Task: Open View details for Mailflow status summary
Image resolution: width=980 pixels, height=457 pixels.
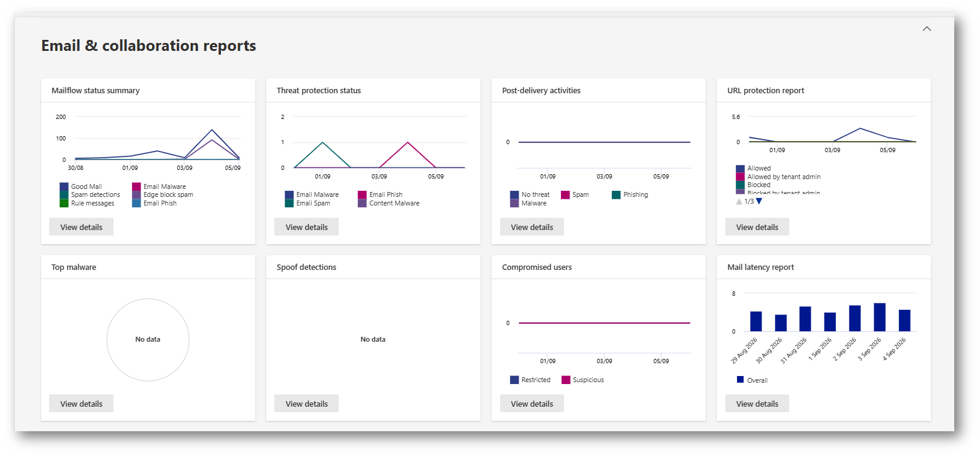Action: 81,227
